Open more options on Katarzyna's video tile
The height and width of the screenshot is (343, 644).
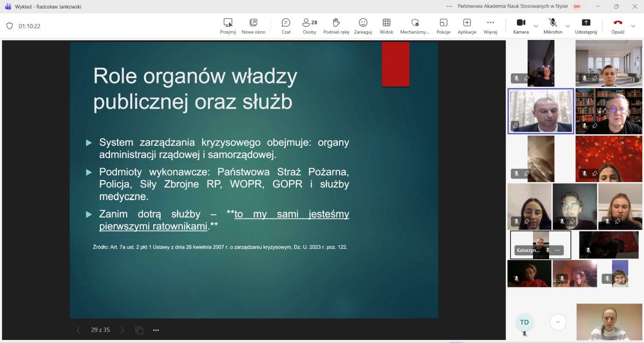click(557, 250)
